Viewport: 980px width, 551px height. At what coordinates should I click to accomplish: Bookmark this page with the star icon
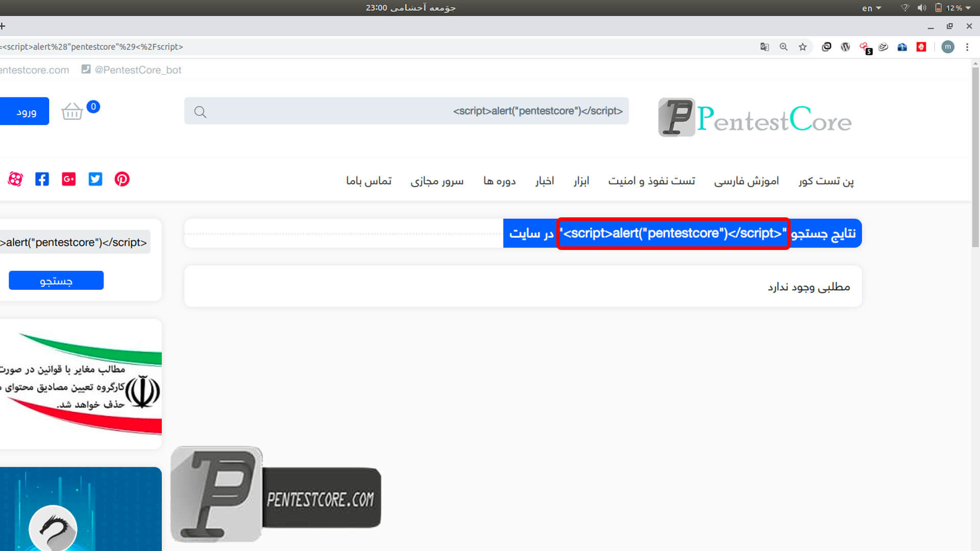(x=803, y=47)
